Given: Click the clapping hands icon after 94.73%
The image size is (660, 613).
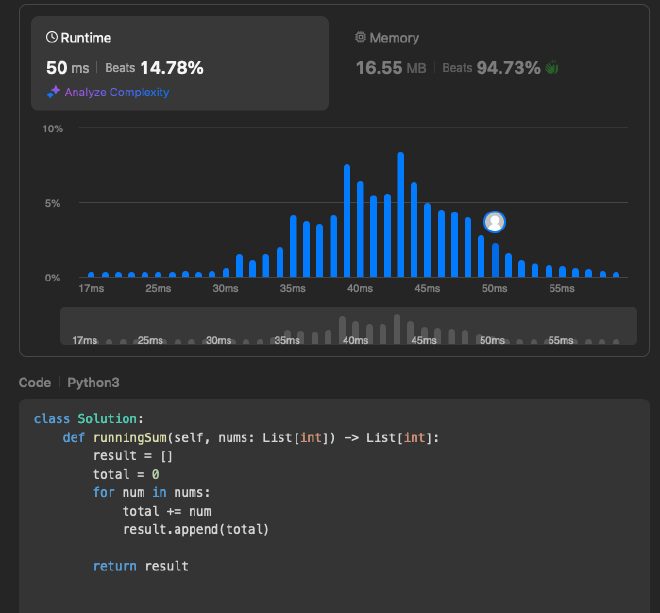Looking at the screenshot, I should click(552, 68).
